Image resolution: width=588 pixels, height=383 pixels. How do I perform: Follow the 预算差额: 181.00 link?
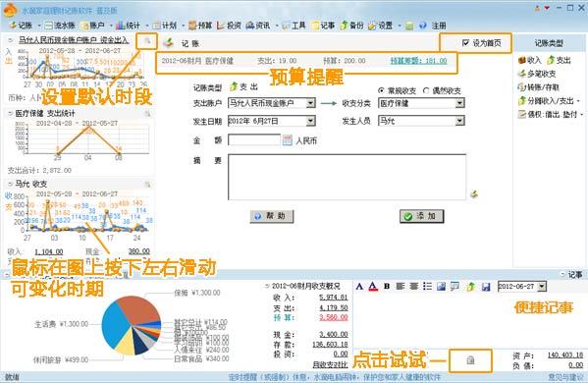pyautogui.click(x=418, y=61)
